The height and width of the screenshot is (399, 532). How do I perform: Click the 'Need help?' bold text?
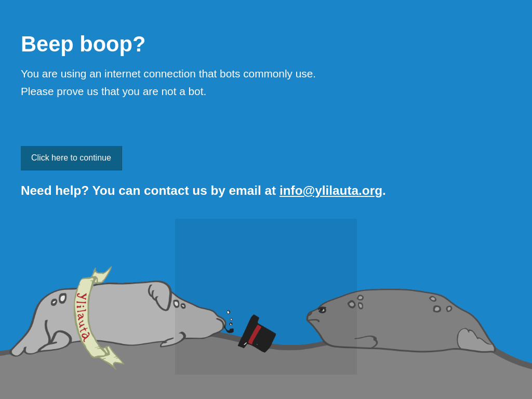(55, 191)
